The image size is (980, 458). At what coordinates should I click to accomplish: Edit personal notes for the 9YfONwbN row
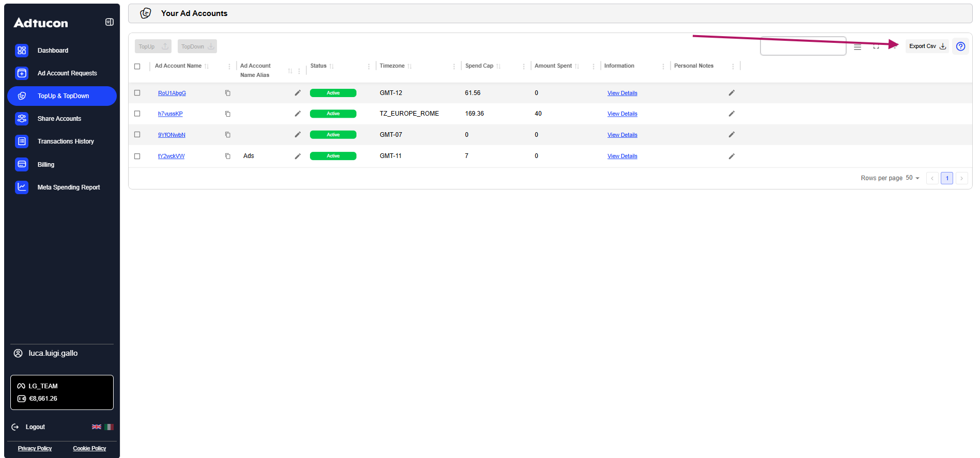[732, 135]
